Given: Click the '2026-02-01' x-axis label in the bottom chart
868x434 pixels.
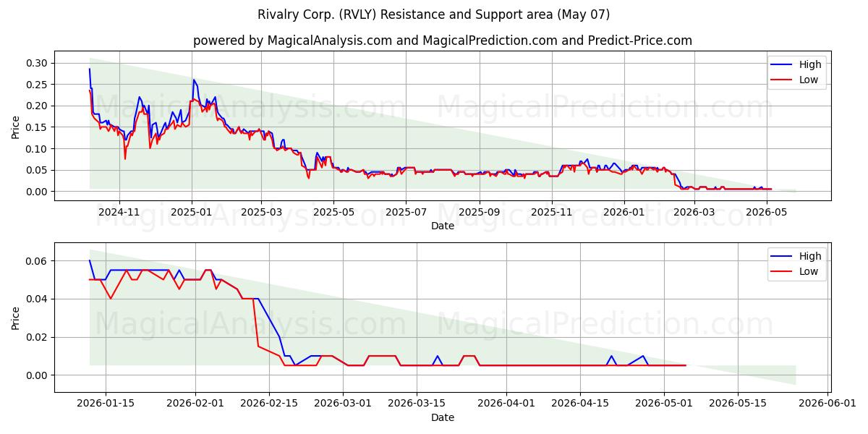Looking at the screenshot, I should pyautogui.click(x=196, y=404).
